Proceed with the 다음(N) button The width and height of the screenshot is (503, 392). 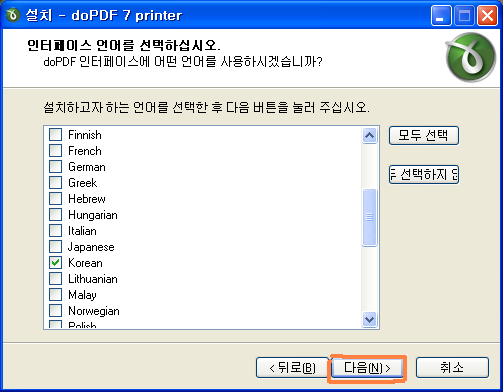click(x=367, y=368)
